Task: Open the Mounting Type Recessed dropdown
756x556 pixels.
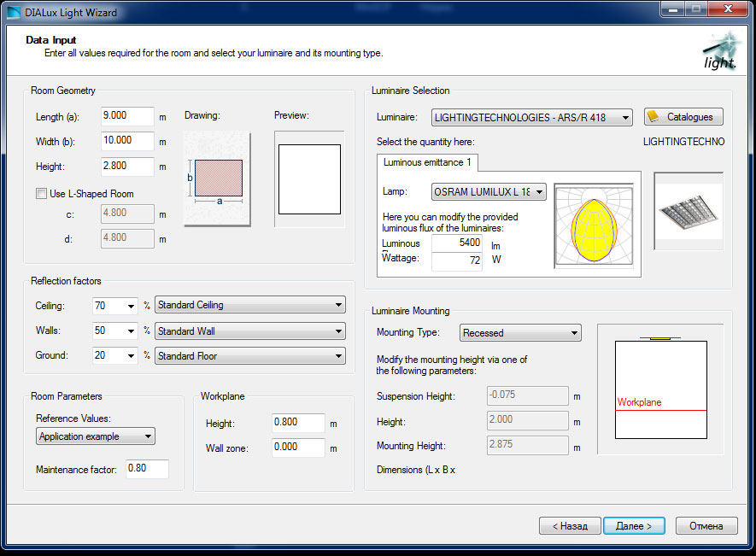Action: (520, 333)
